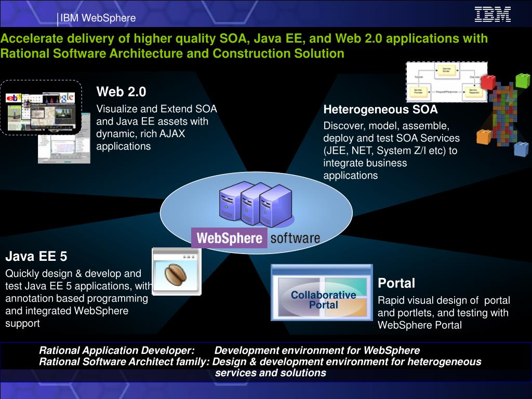
Task: Click 'Development environment for WebSphere' text
Action: coord(317,350)
